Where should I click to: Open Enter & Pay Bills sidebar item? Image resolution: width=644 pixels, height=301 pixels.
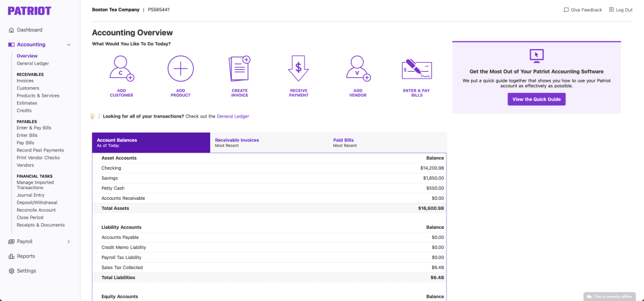click(34, 128)
